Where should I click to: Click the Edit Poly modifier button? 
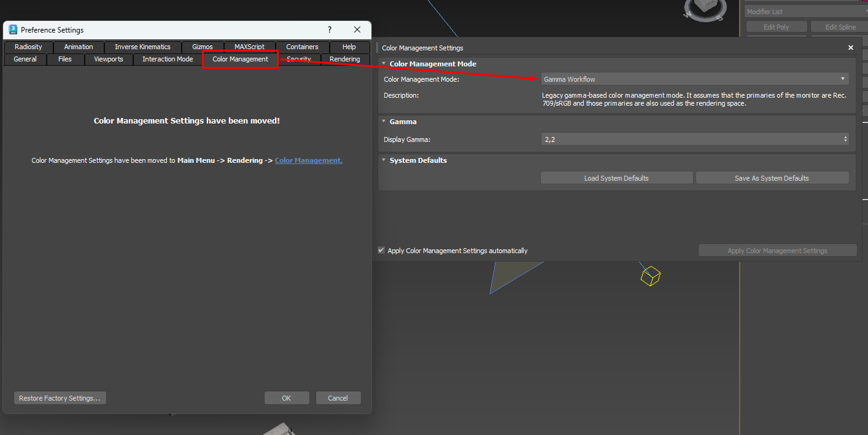pyautogui.click(x=776, y=27)
